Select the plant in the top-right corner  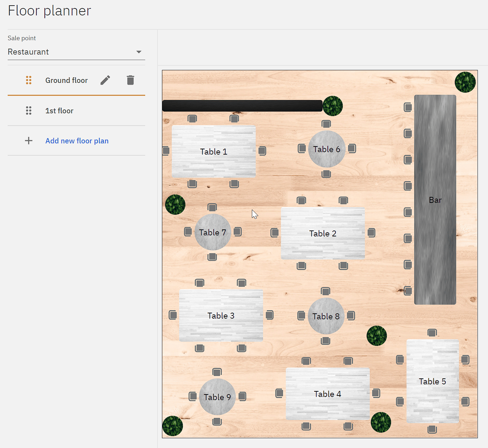point(465,82)
